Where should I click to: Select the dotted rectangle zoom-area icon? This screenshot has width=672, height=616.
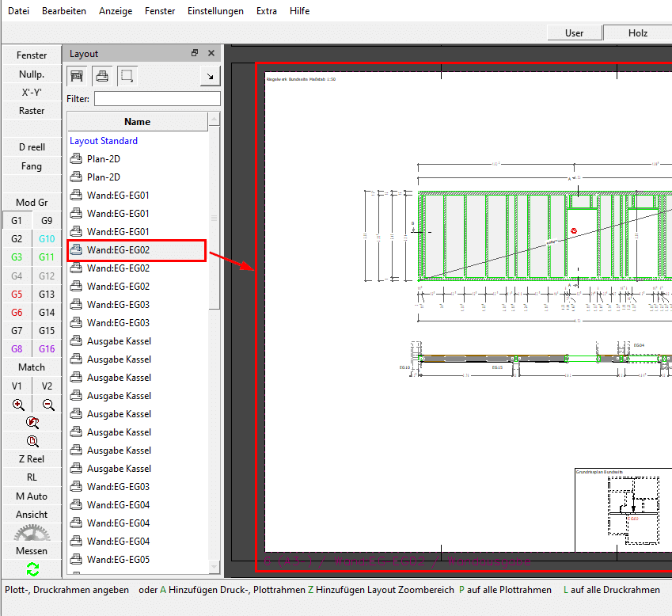[127, 76]
